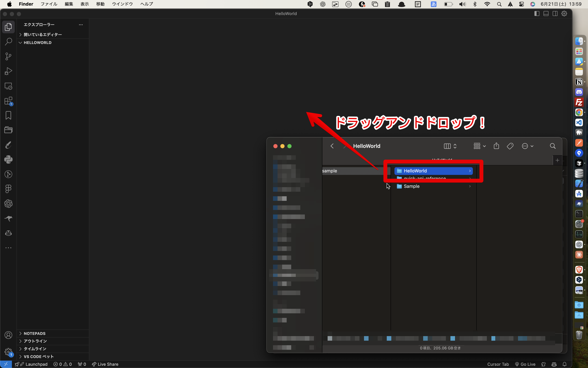Viewport: 588px width, 368px height.
Task: Open the Explorer view in activity bar
Action: (x=8, y=27)
